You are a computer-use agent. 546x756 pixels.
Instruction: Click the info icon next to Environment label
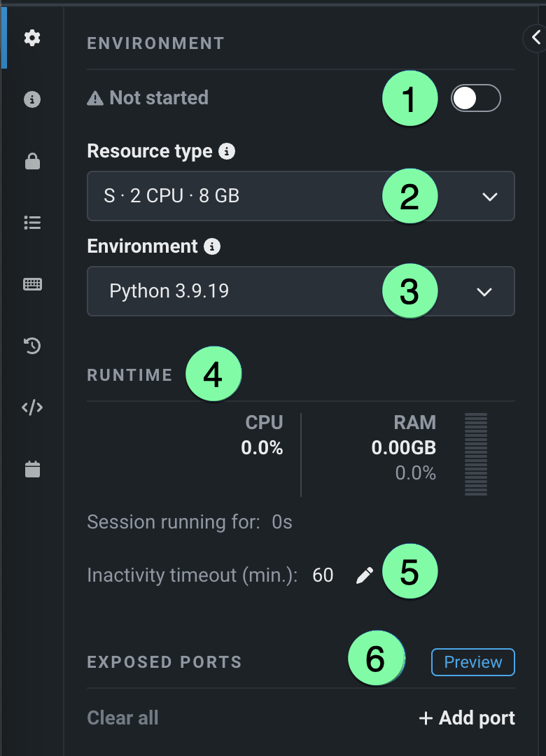click(x=212, y=246)
